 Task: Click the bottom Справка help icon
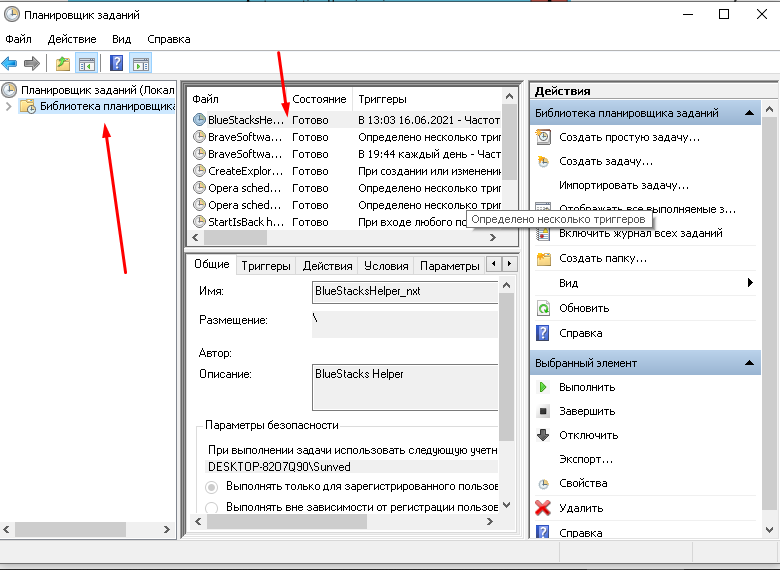click(x=543, y=532)
